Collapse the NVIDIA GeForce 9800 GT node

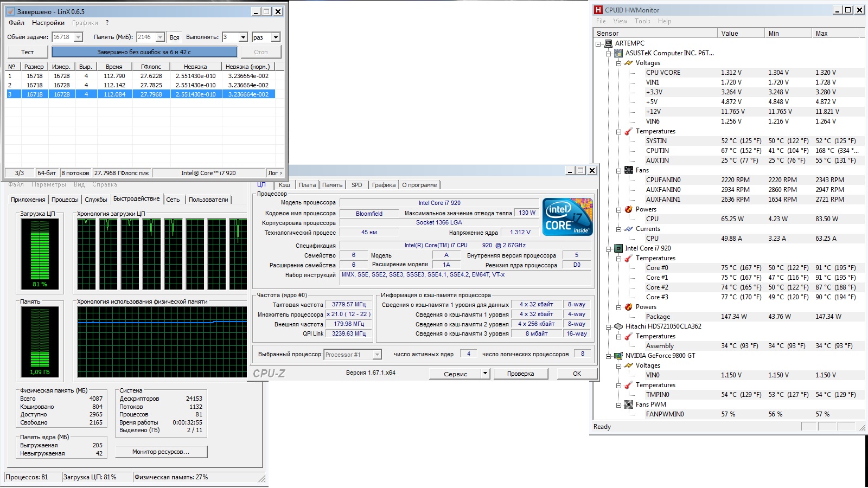click(609, 356)
